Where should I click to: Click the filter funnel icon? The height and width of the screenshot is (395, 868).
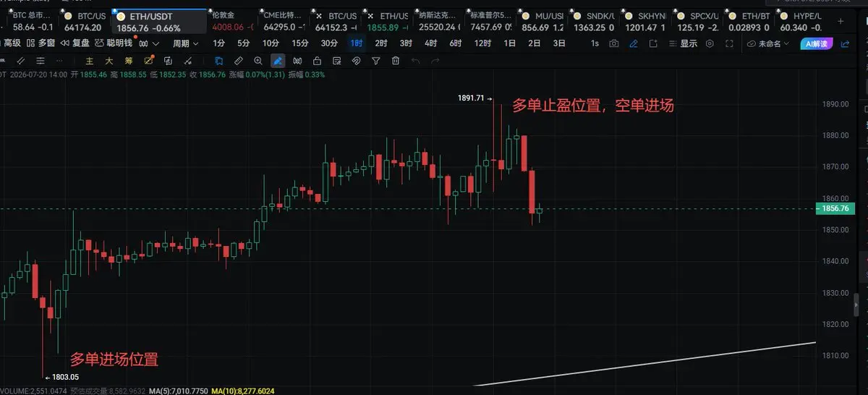tap(376, 61)
